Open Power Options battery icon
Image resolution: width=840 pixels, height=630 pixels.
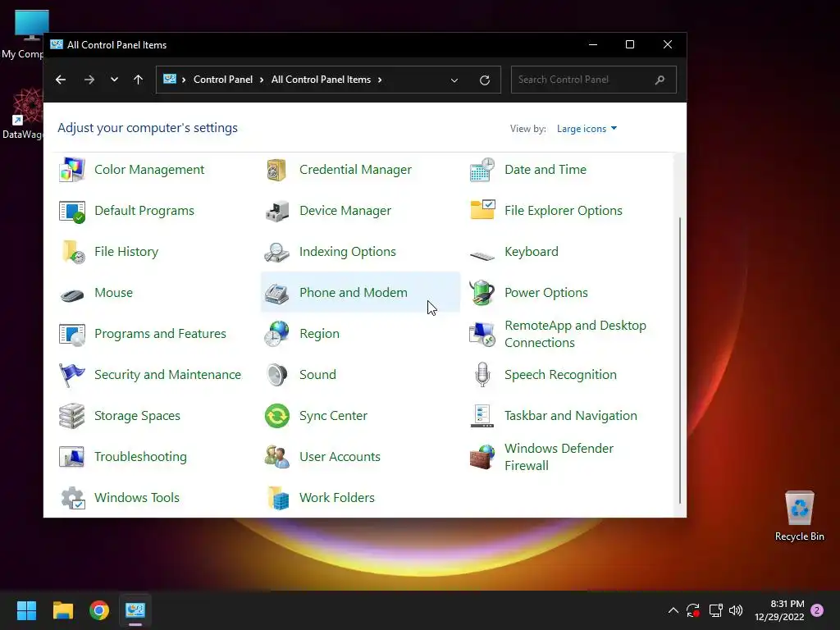tap(482, 293)
